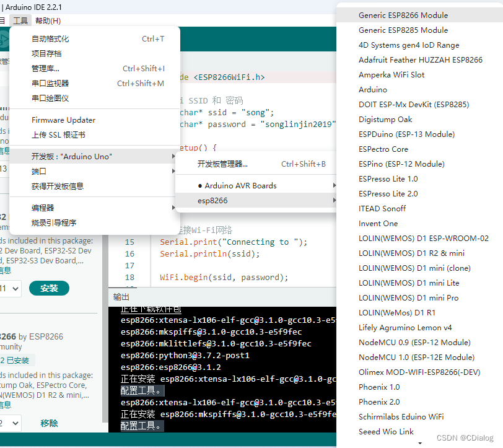
Task: Select Amperka WiFi Slot board
Action: coord(419,75)
